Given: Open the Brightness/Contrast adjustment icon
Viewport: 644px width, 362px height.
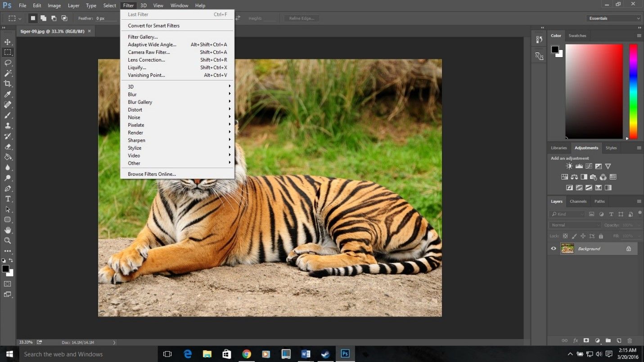Looking at the screenshot, I should click(569, 166).
